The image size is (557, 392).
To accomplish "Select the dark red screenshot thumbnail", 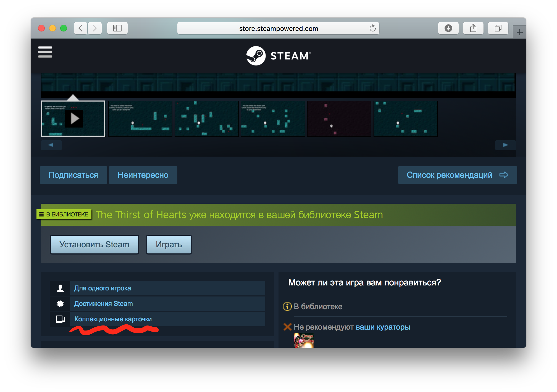I will point(339,119).
